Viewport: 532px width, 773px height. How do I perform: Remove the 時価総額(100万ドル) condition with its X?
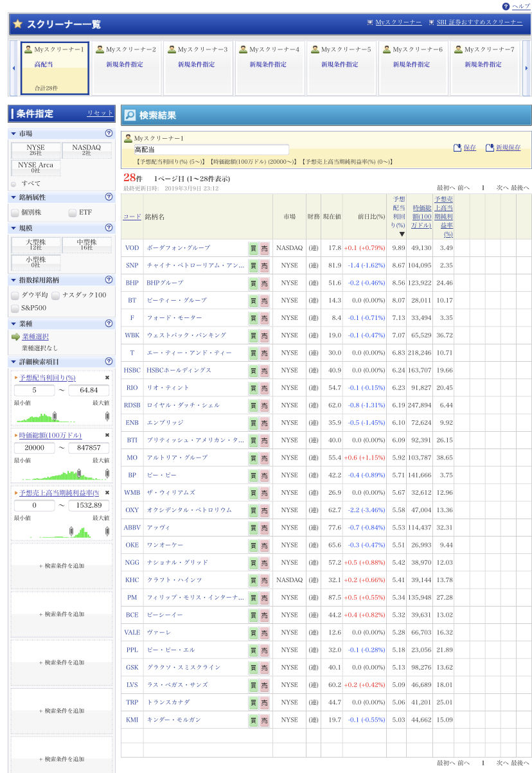(107, 435)
